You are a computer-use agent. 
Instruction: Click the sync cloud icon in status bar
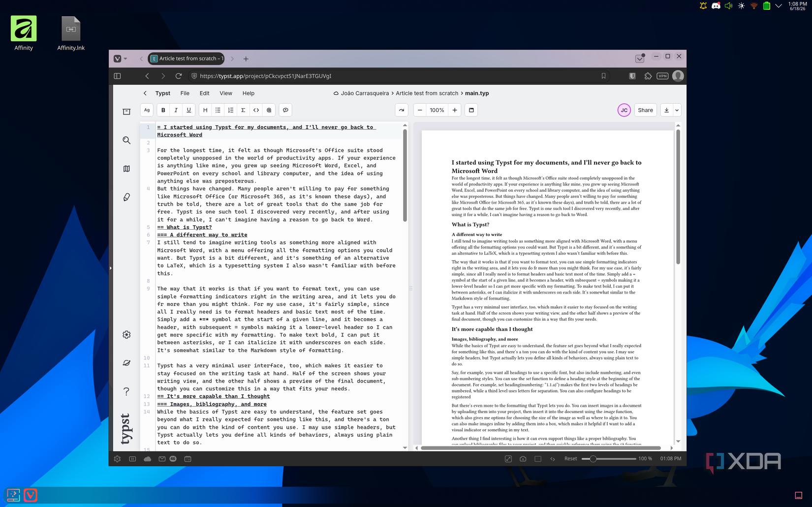[x=147, y=459]
